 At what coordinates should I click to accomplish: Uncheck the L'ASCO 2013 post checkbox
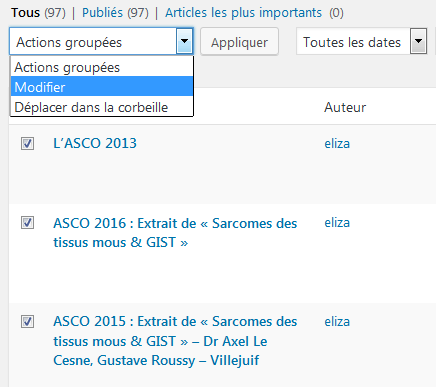point(27,143)
